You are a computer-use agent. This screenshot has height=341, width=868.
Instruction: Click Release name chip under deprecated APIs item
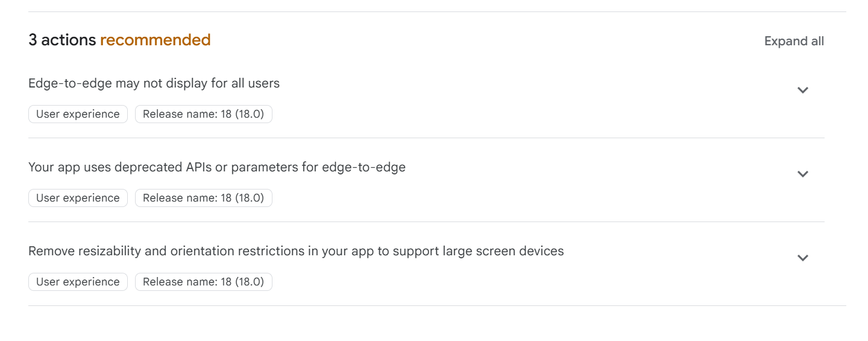[x=203, y=198]
